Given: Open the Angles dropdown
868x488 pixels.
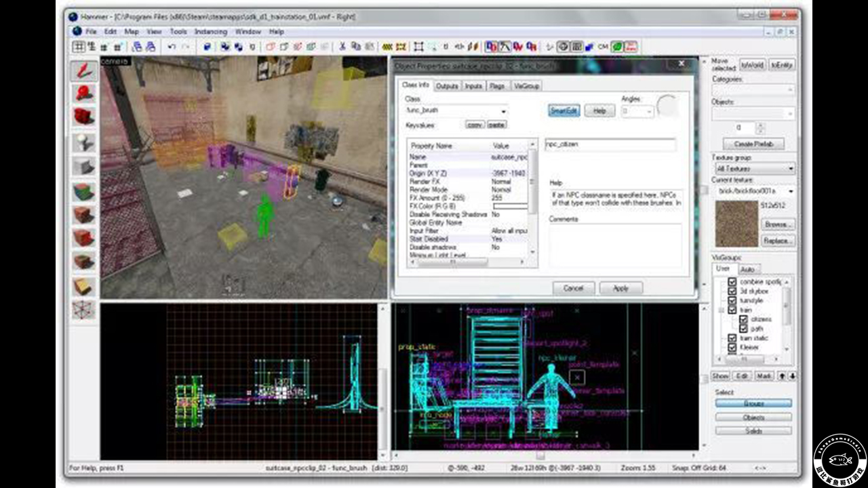Looking at the screenshot, I should [649, 110].
